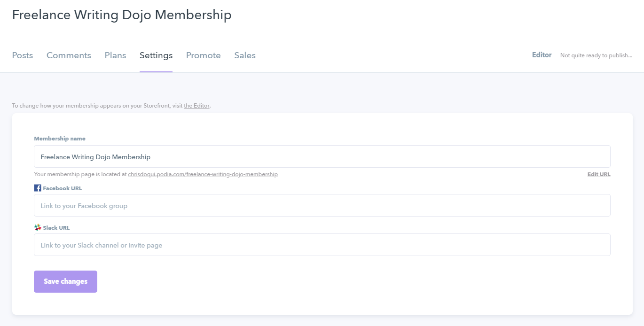Image resolution: width=644 pixels, height=326 pixels.
Task: Open the Posts tab
Action: (23, 55)
